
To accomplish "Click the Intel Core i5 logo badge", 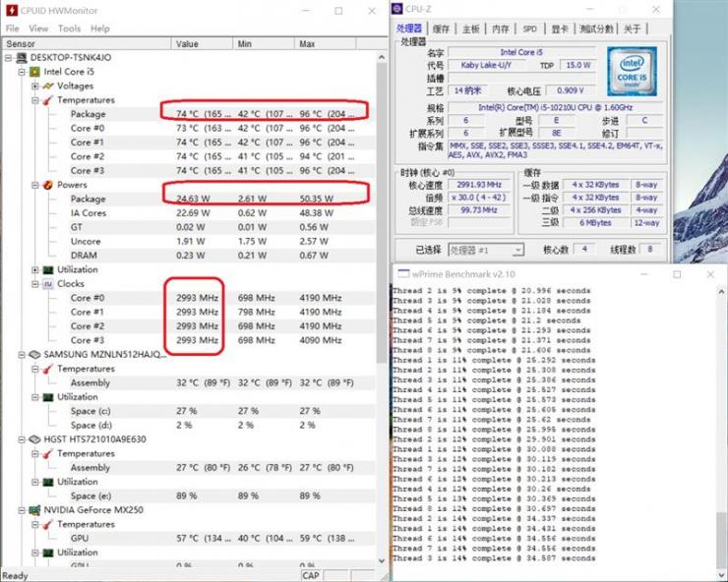I will click(x=632, y=71).
